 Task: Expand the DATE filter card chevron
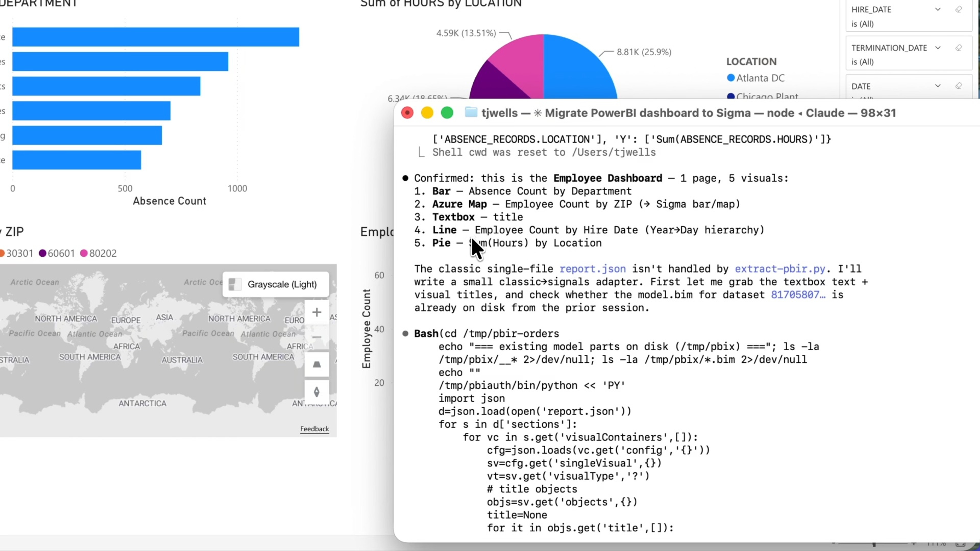(938, 86)
